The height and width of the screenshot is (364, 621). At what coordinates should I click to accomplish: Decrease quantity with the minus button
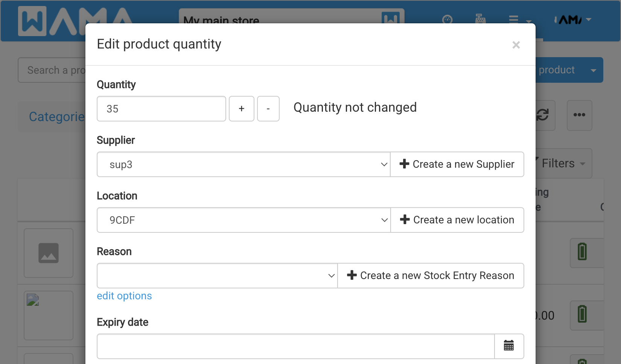pyautogui.click(x=268, y=109)
